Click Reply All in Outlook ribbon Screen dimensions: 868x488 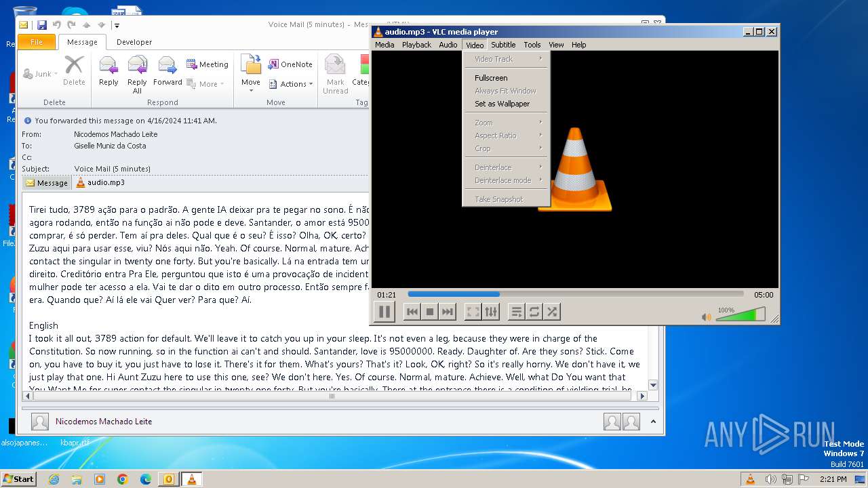coord(137,75)
